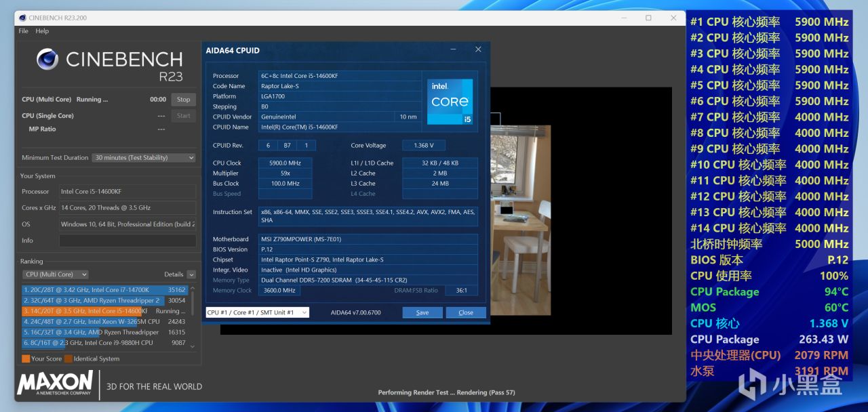Expand the ranking Details arrow
Viewport: 868px width, 412px height.
[191, 274]
